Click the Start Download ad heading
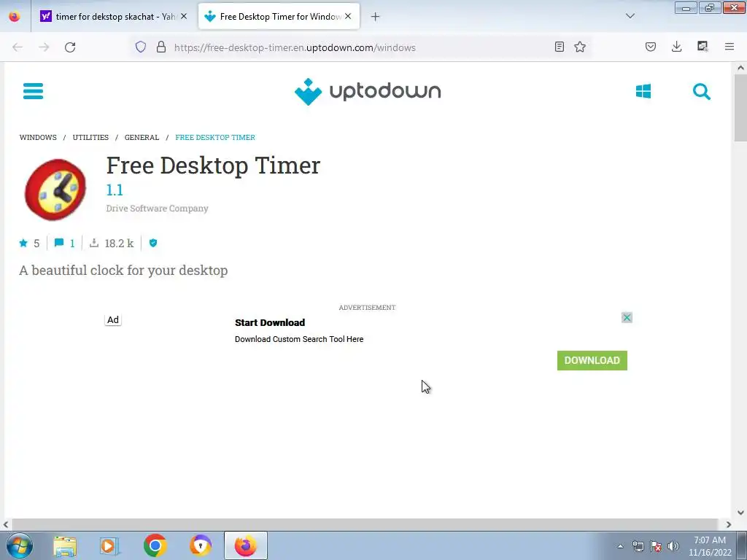The width and height of the screenshot is (747, 560). click(270, 322)
